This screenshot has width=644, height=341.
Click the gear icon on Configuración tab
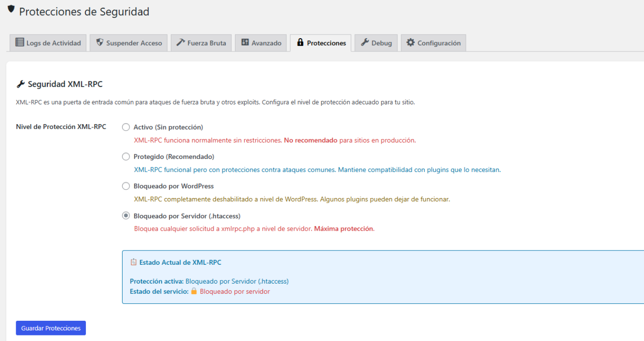pos(410,43)
